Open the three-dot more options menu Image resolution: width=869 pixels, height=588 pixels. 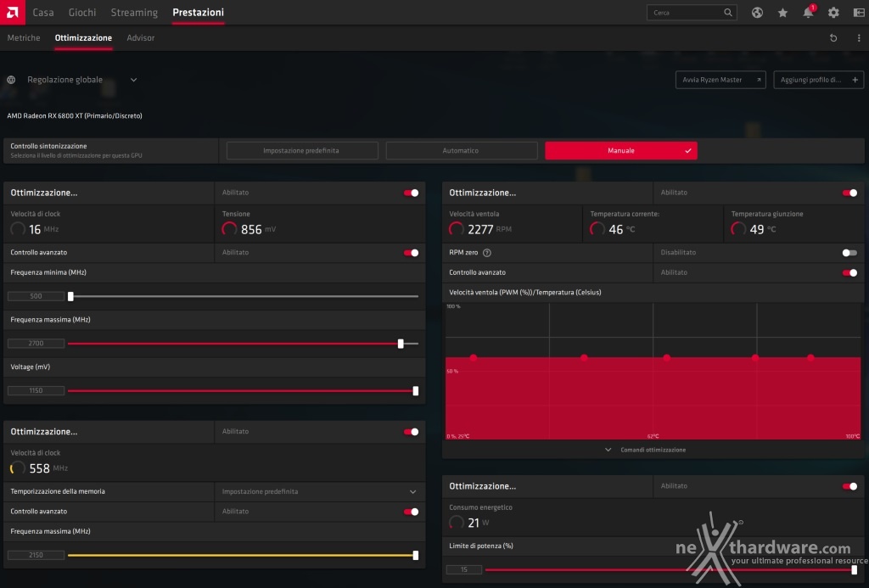pos(859,37)
